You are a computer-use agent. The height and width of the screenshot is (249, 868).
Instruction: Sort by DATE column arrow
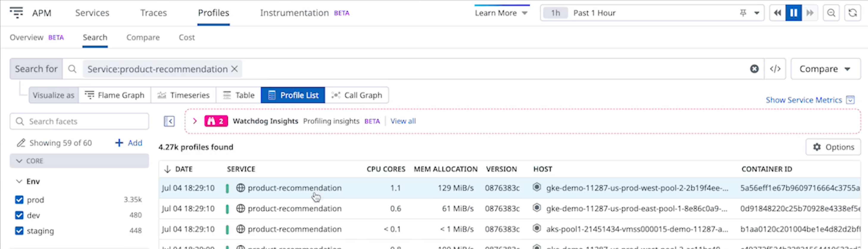pyautogui.click(x=168, y=169)
